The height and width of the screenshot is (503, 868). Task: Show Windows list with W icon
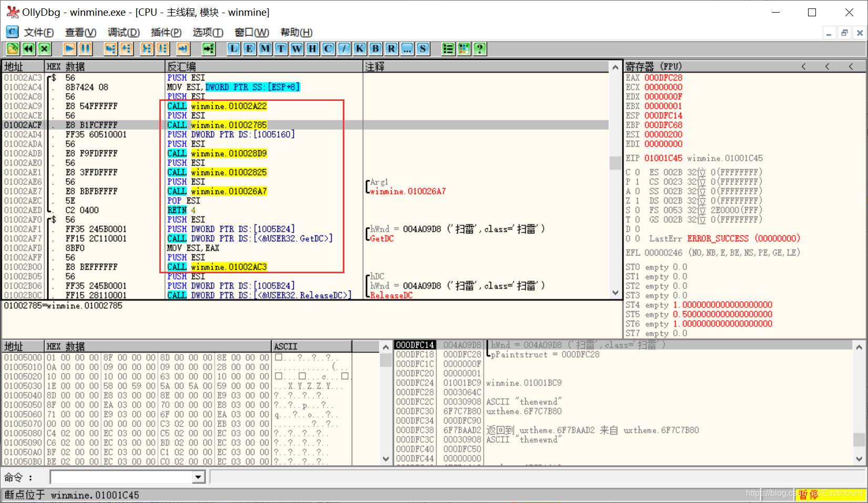pyautogui.click(x=297, y=49)
